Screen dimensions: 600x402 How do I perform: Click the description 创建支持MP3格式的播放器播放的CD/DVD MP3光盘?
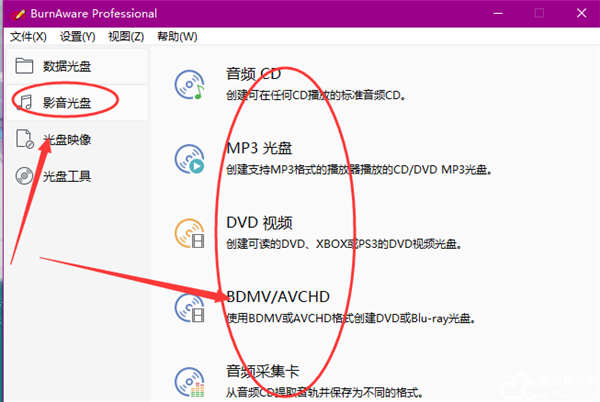pos(359,169)
